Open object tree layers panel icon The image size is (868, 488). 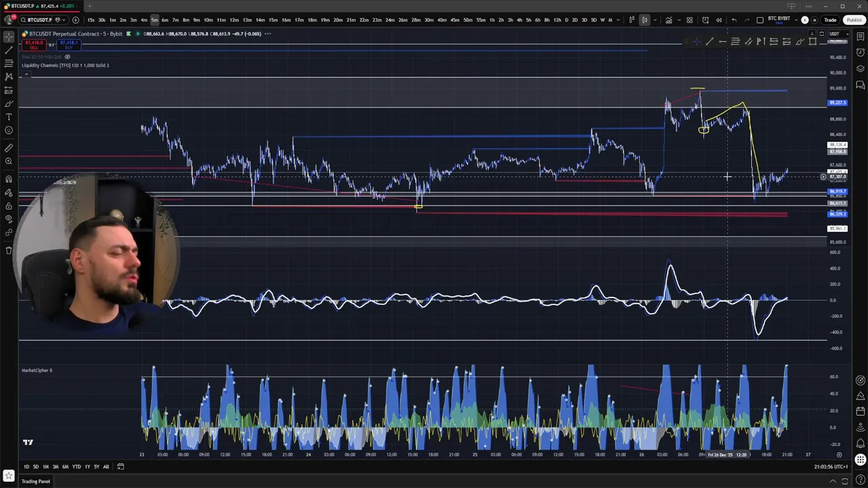point(860,69)
